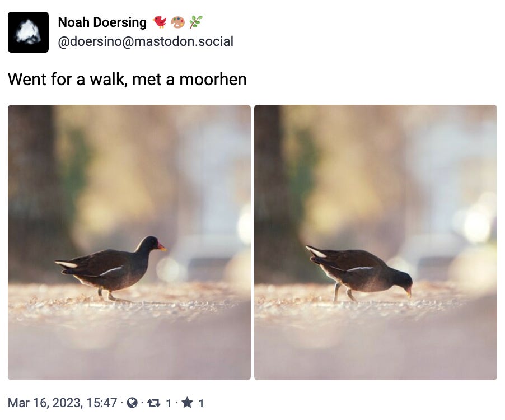
Task: Click the Mar 16, 2023 timestamp
Action: [63, 403]
